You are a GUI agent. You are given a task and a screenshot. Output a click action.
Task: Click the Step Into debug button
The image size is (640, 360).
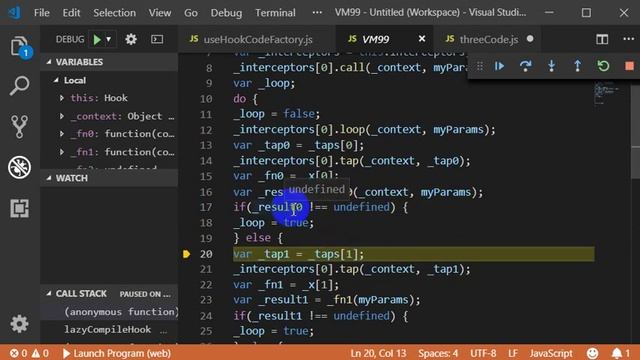551,66
